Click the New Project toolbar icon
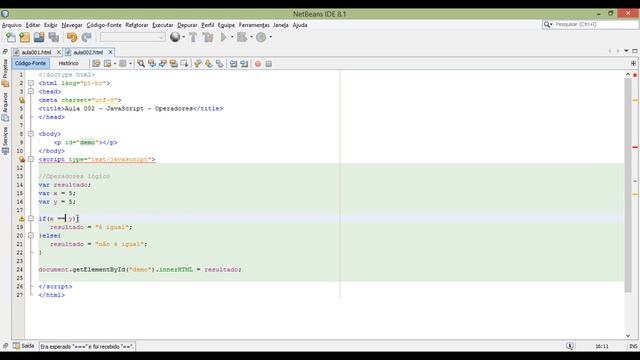Screen dimensions: 640x360 (x=24, y=38)
